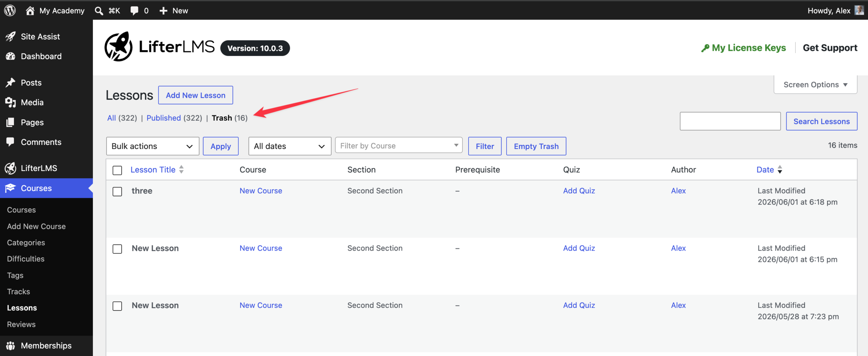The image size is (868, 356).
Task: Click the Empty Trash button
Action: tap(536, 146)
